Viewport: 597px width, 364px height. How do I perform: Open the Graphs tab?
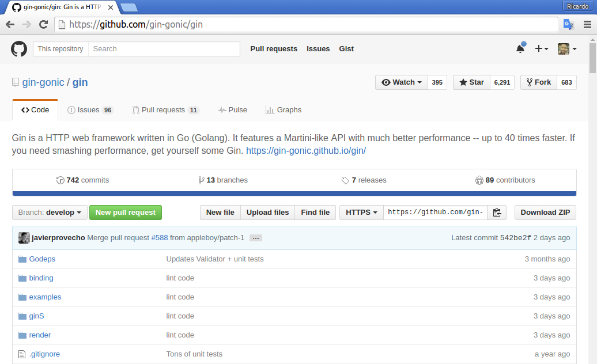[284, 110]
